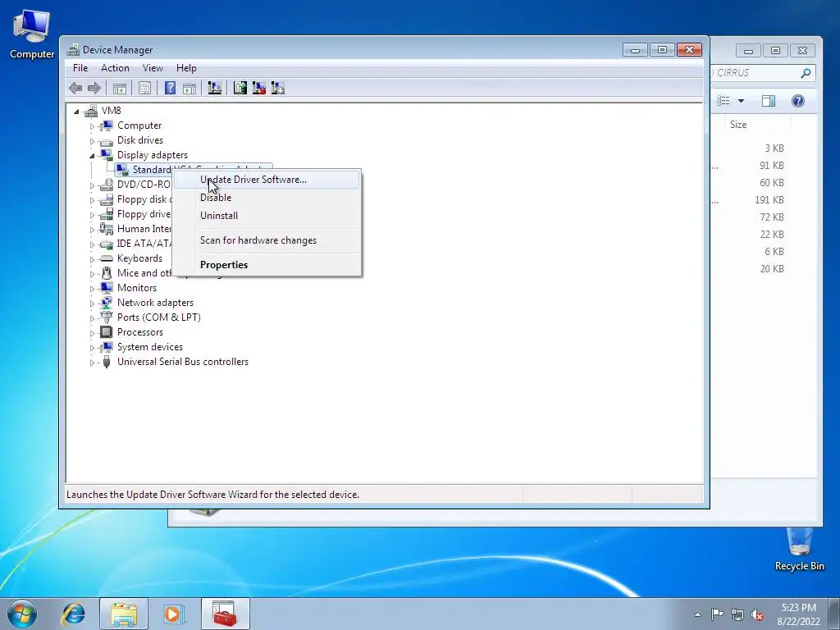Click the Disable device toolbar icon

[278, 88]
